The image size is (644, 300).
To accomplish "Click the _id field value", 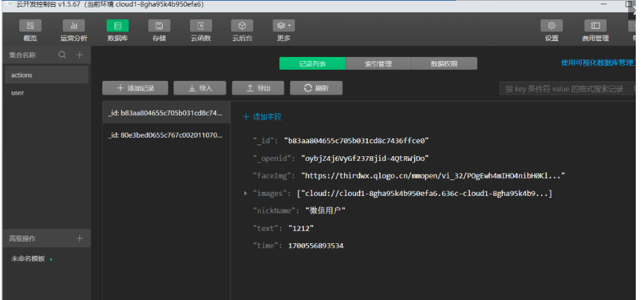I will (x=357, y=141).
